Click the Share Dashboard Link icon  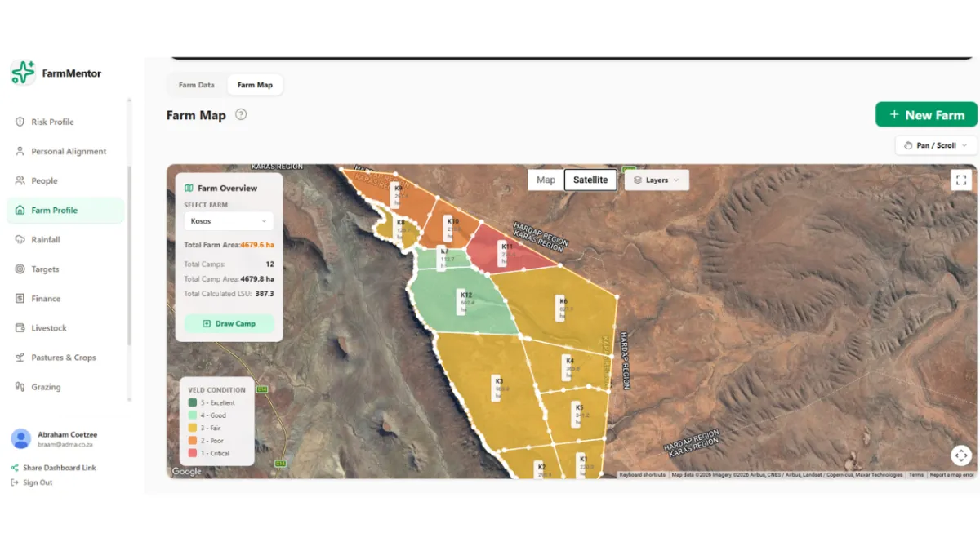(x=15, y=468)
